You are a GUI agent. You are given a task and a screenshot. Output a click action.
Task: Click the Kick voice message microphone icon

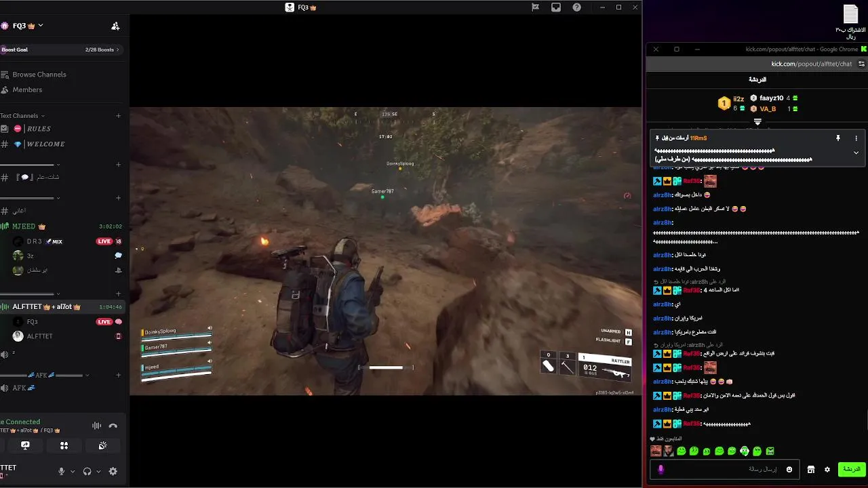click(x=661, y=469)
